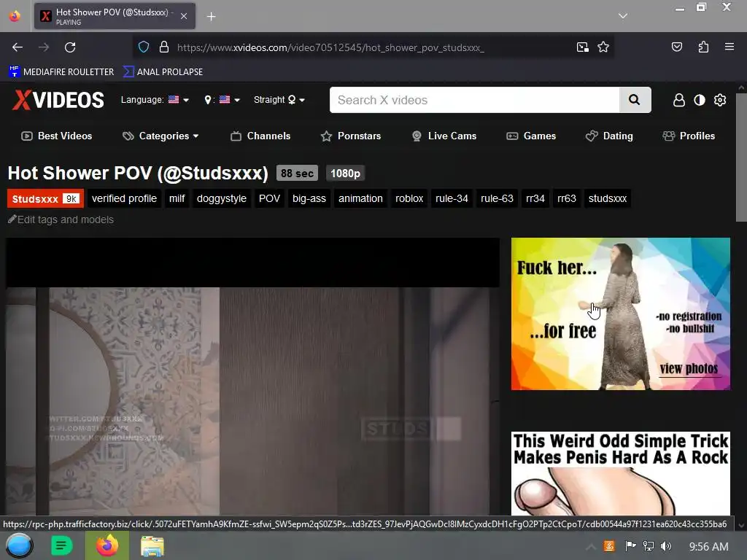Click the gamepad icon for Games
This screenshot has height=560, width=747.
click(512, 136)
